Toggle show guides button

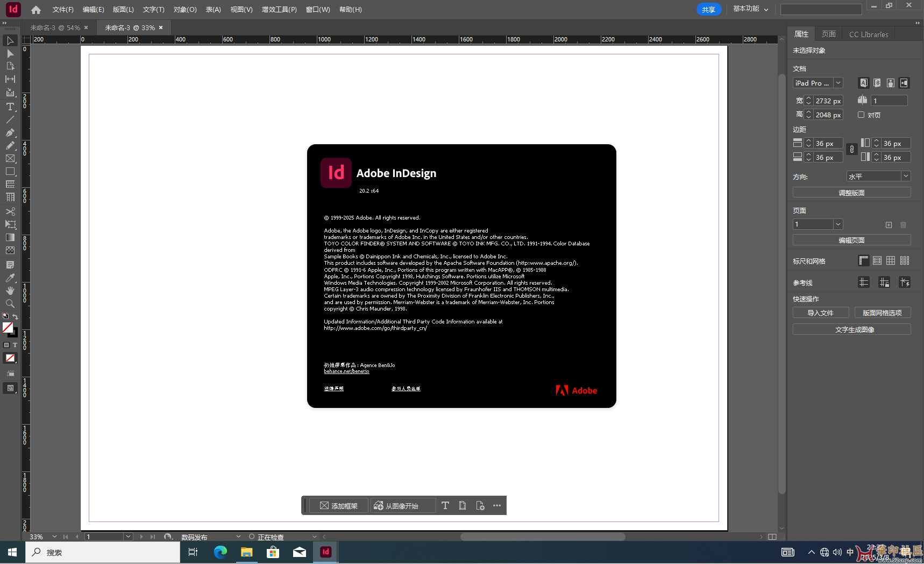[x=864, y=283]
